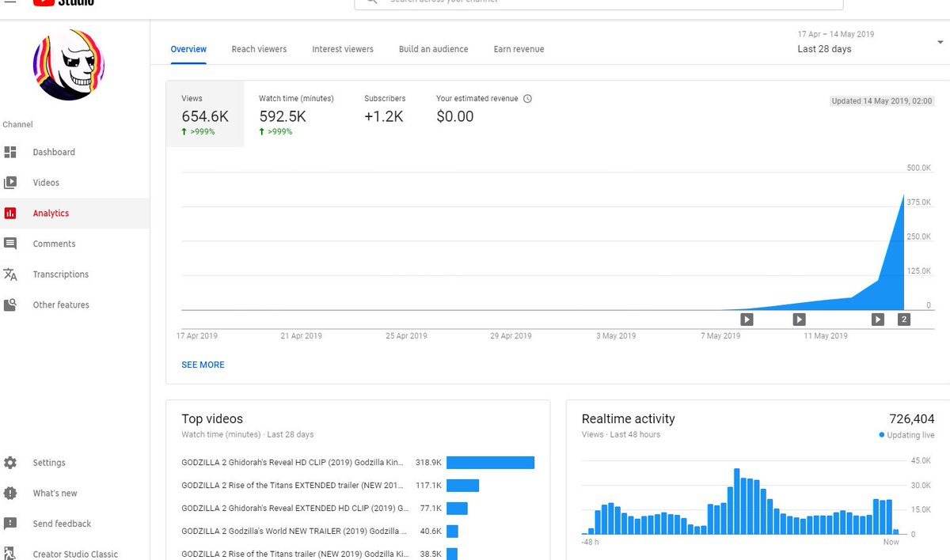Image resolution: width=950 pixels, height=560 pixels.
Task: Click the Realtime activity heading
Action: click(x=629, y=418)
